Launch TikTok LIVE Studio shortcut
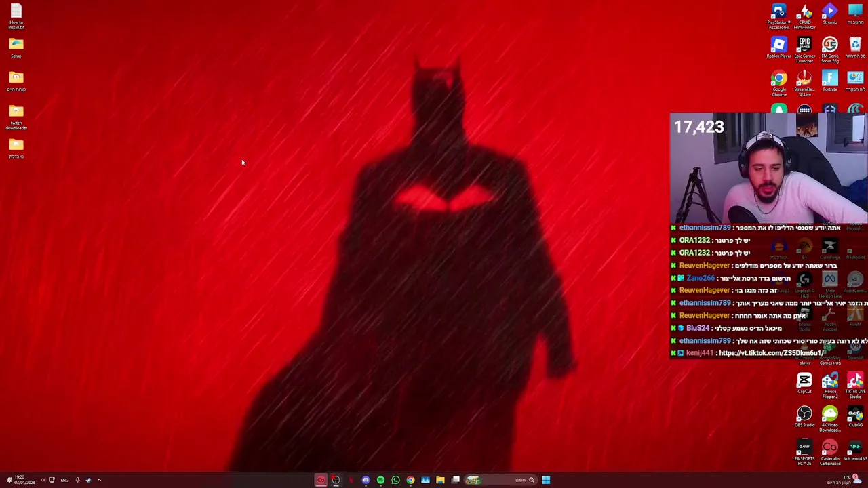This screenshot has height=488, width=868. point(855,386)
